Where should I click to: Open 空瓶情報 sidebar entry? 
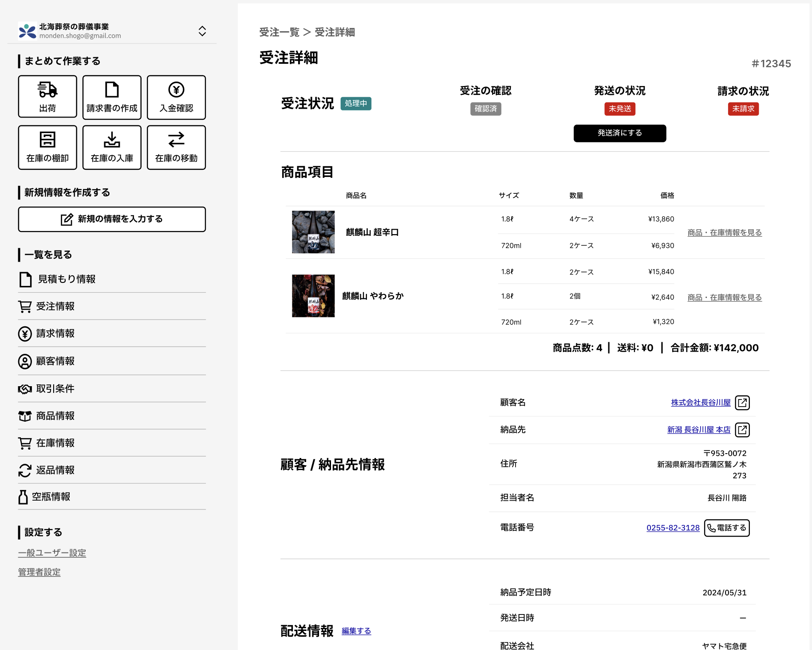[51, 497]
